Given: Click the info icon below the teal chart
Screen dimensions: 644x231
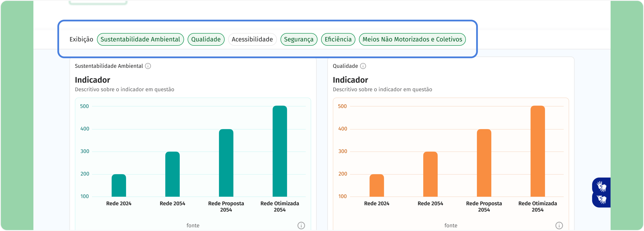Looking at the screenshot, I should [x=301, y=226].
